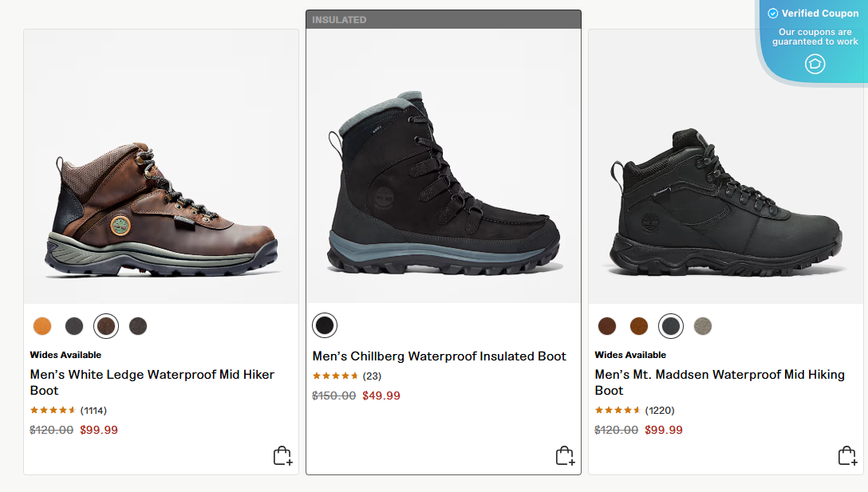Click the Verified Coupon checkmark icon
868x492 pixels.
[x=772, y=14]
